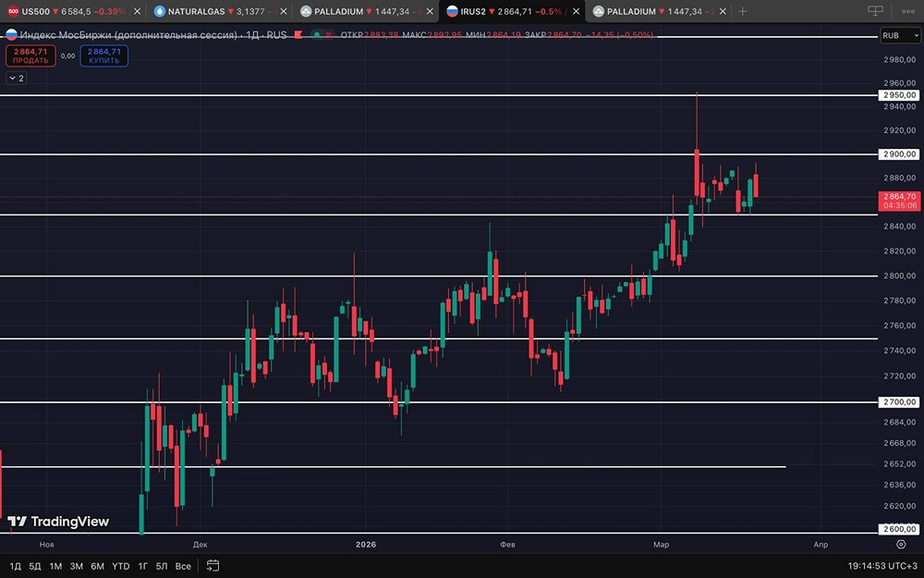Image resolution: width=924 pixels, height=578 pixels.
Task: Open the RUB currency dropdown
Action: click(900, 35)
